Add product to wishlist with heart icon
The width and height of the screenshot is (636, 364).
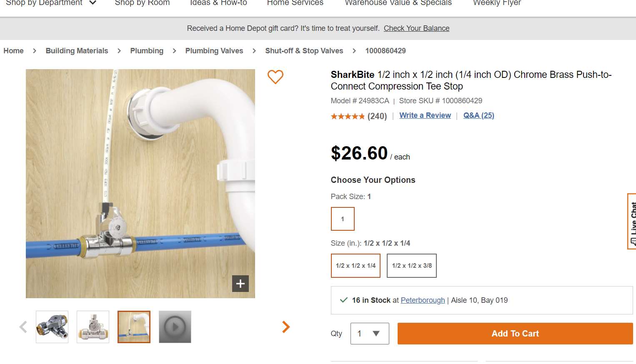[275, 77]
